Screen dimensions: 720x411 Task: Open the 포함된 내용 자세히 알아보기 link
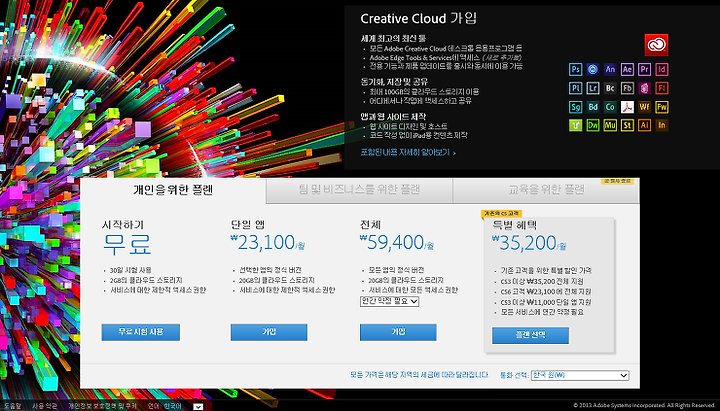tap(408, 152)
